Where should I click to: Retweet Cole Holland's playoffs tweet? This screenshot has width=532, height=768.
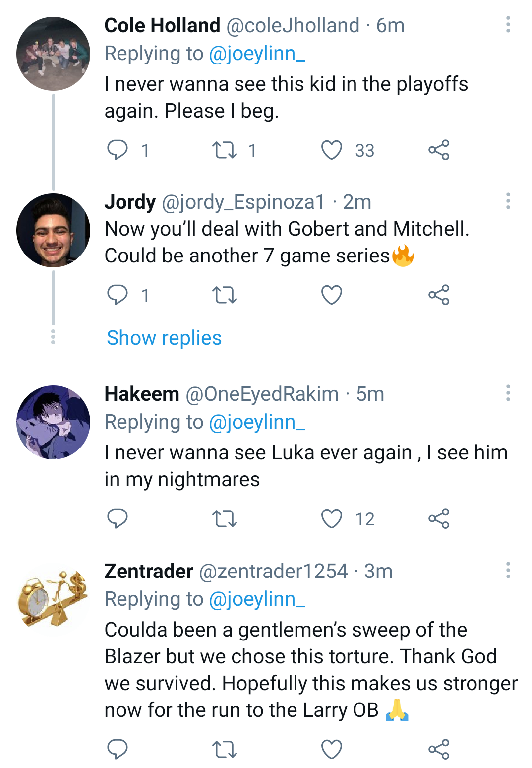click(x=225, y=150)
